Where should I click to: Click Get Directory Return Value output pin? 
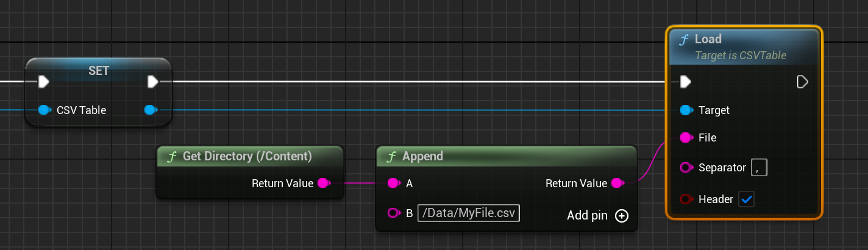(x=324, y=183)
